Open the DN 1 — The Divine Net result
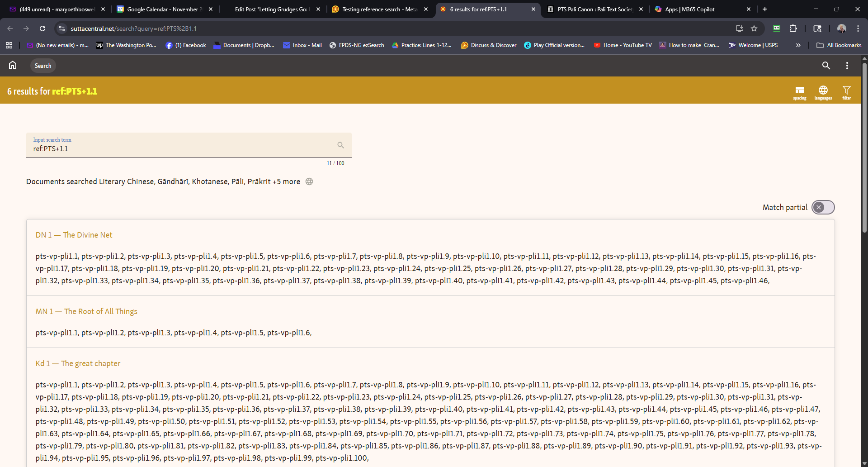This screenshot has width=868, height=467. pos(74,235)
